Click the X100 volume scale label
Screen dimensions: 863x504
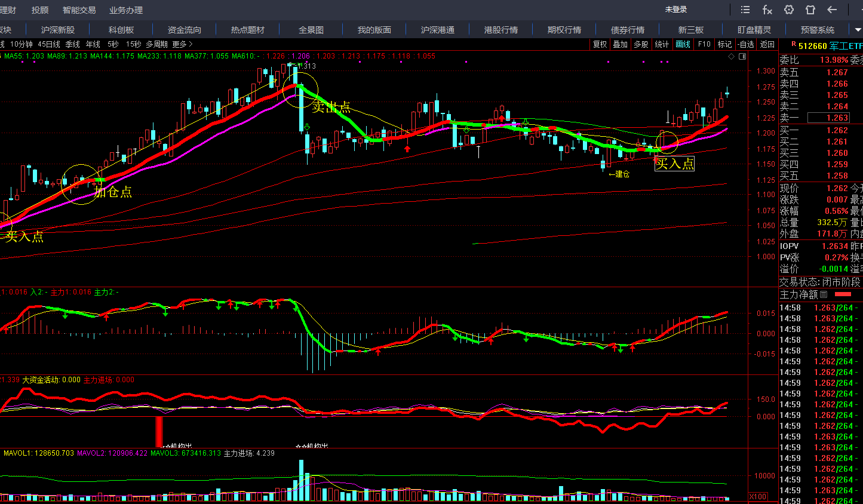[x=758, y=497]
